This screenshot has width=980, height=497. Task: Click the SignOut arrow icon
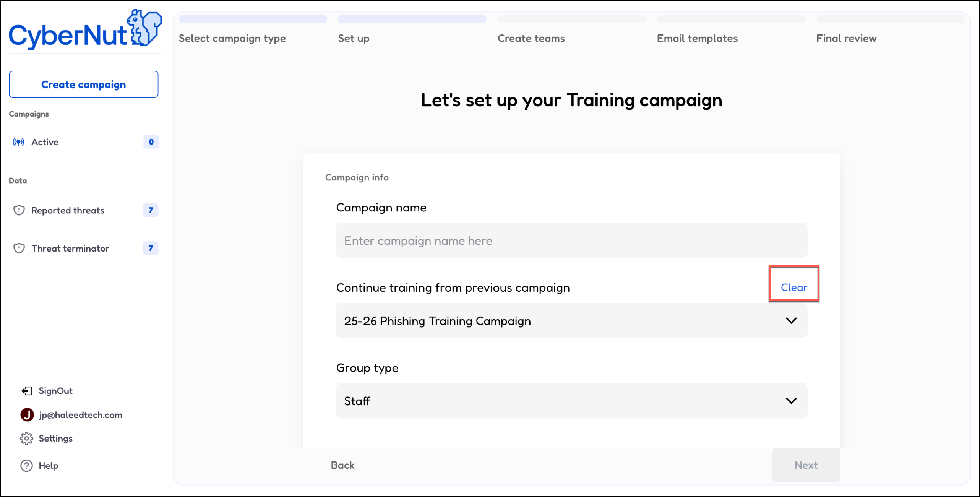tap(26, 391)
